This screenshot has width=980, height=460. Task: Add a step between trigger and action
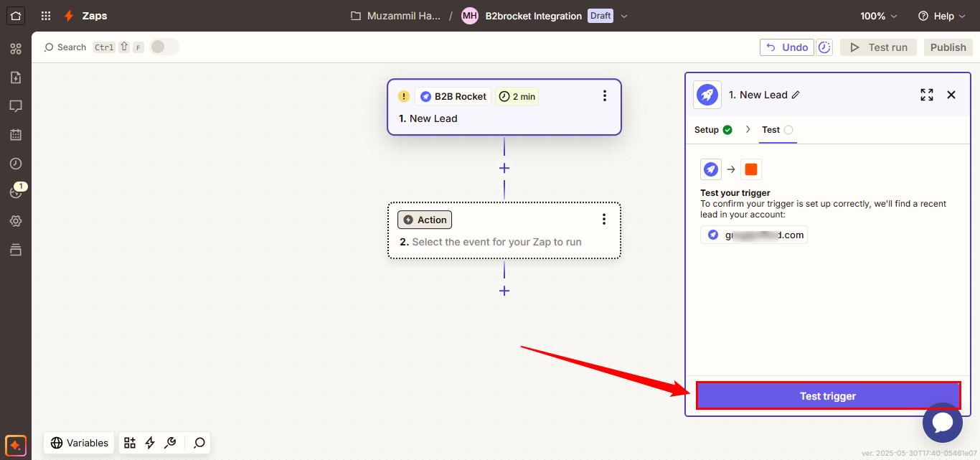pos(504,168)
